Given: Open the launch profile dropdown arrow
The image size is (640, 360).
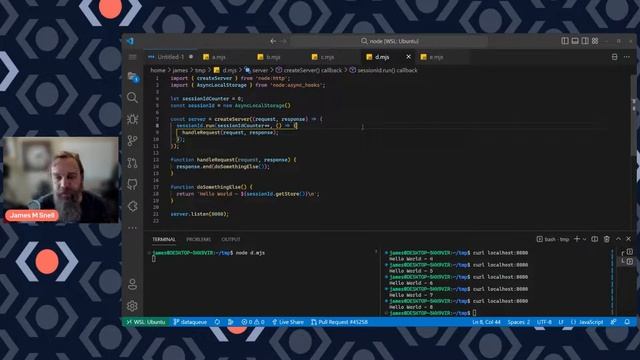Looking at the screenshot, I should [584, 239].
